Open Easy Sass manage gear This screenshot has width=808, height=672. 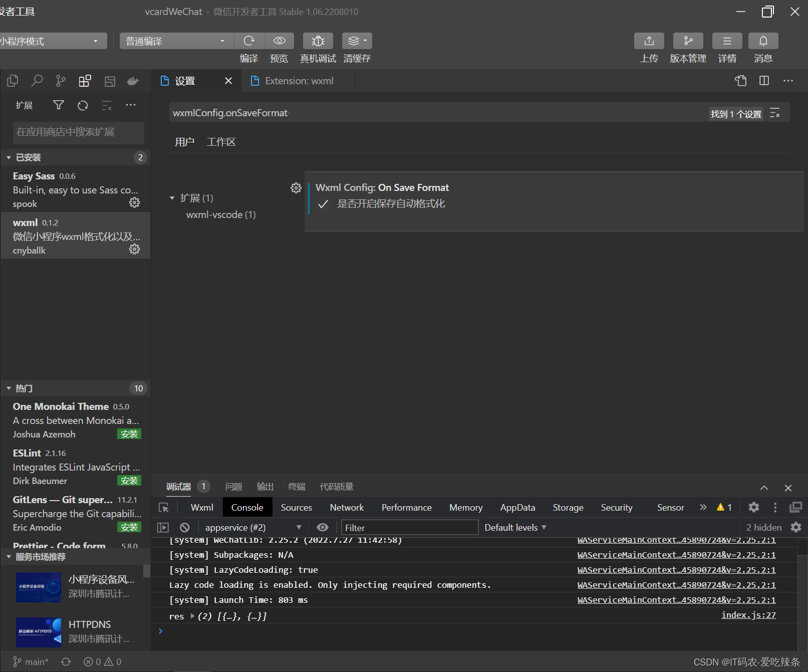tap(134, 202)
